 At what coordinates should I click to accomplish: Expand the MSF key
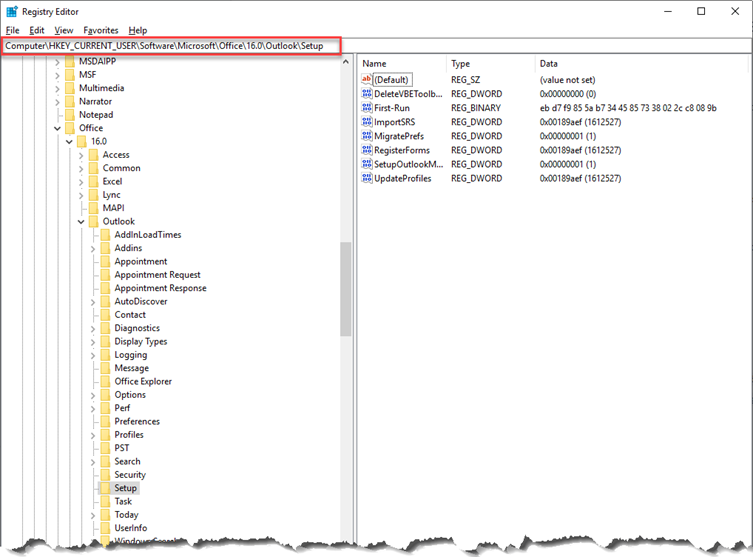coord(58,75)
